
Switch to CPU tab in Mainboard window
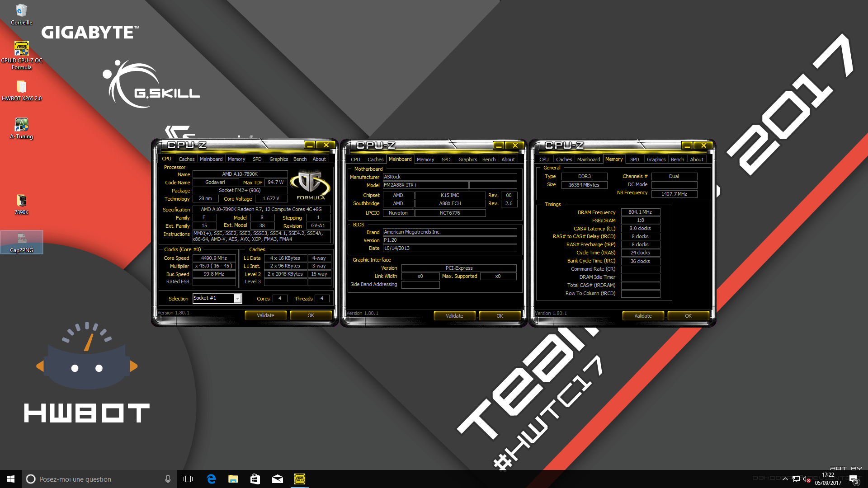(x=355, y=160)
